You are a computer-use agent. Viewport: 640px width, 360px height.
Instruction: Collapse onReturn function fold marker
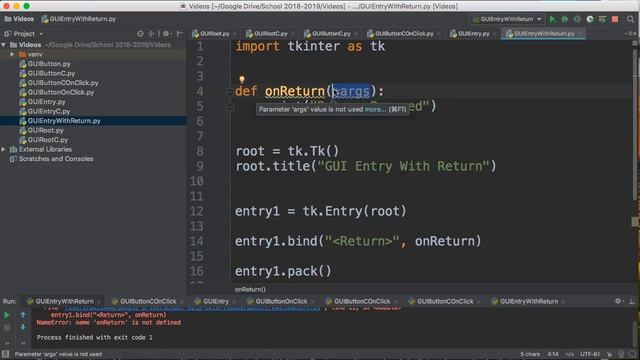[x=230, y=92]
